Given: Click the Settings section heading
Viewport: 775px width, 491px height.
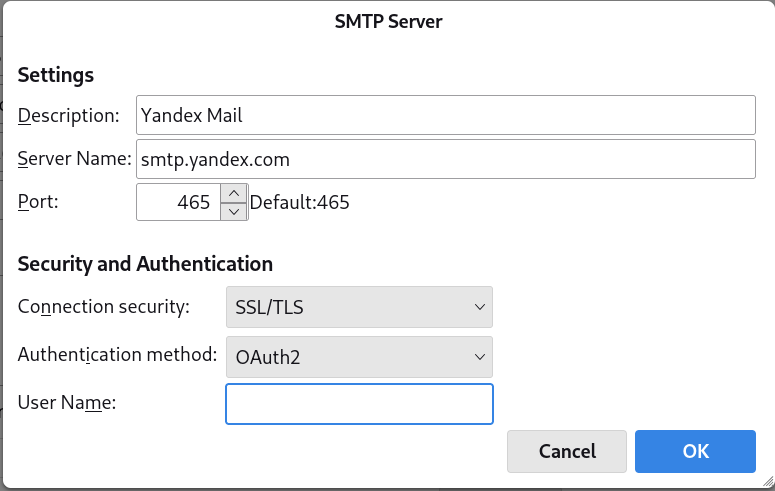Looking at the screenshot, I should click(x=56, y=75).
